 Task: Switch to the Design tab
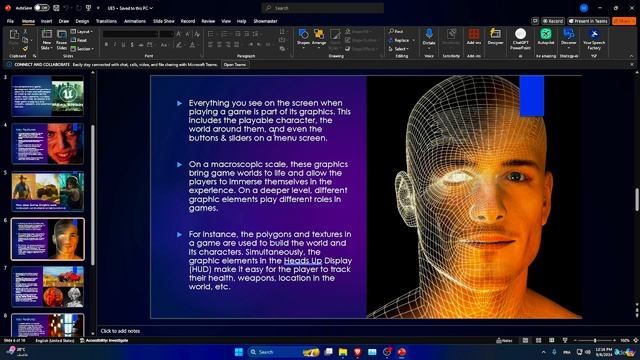point(82,21)
